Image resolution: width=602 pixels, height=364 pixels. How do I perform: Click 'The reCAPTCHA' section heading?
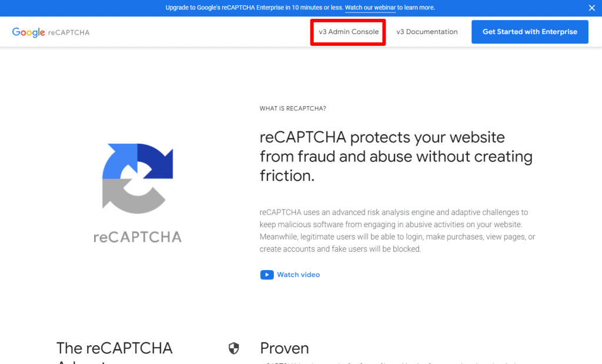click(x=115, y=348)
